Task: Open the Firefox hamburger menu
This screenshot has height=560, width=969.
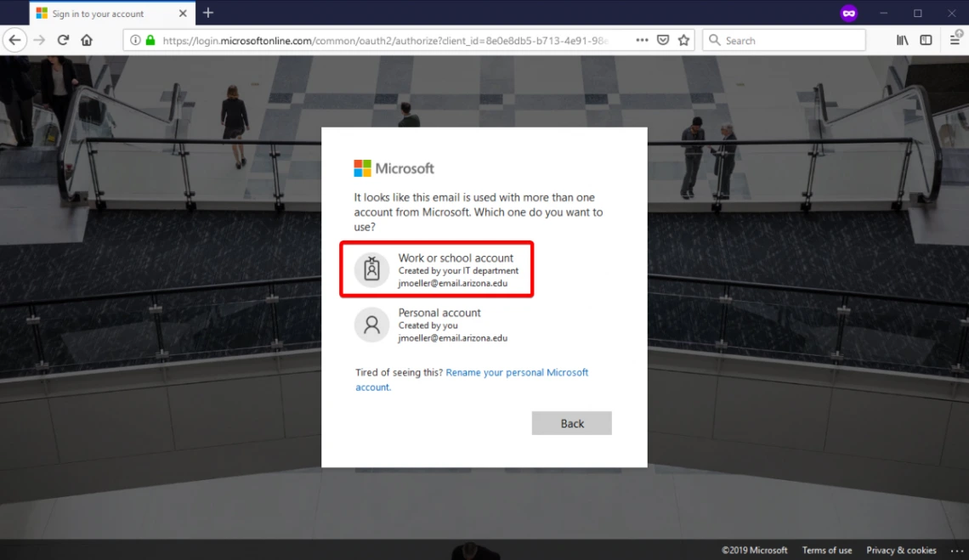Action: point(955,40)
